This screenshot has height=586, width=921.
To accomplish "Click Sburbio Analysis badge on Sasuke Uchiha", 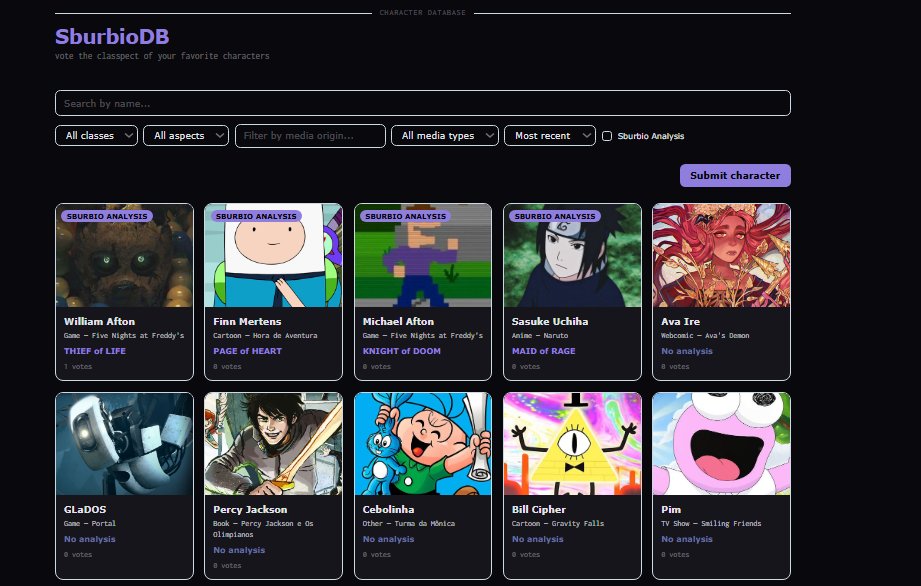I will [x=555, y=216].
